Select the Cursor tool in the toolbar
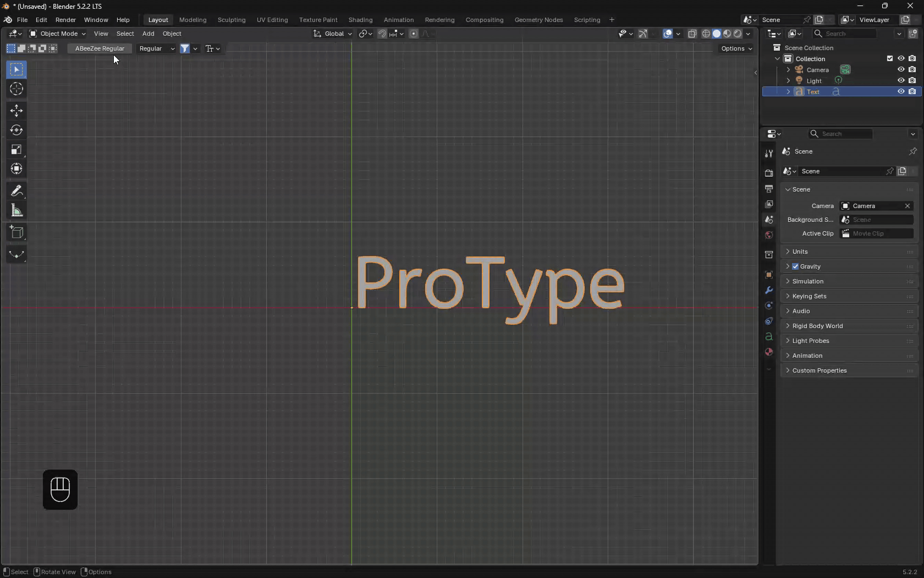The width and height of the screenshot is (924, 578). [x=16, y=89]
